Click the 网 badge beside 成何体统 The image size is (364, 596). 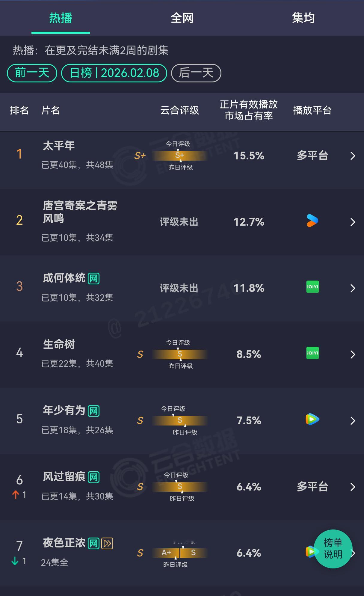pos(93,277)
